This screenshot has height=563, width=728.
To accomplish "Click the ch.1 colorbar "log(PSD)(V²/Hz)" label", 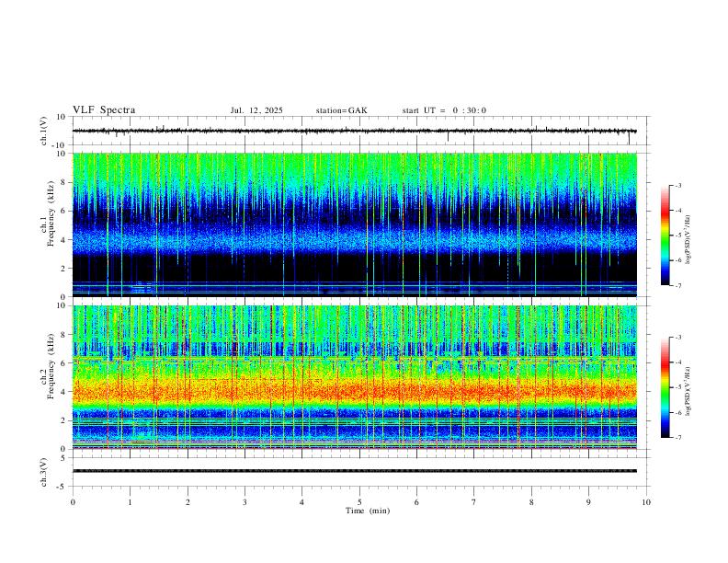I will [688, 239].
